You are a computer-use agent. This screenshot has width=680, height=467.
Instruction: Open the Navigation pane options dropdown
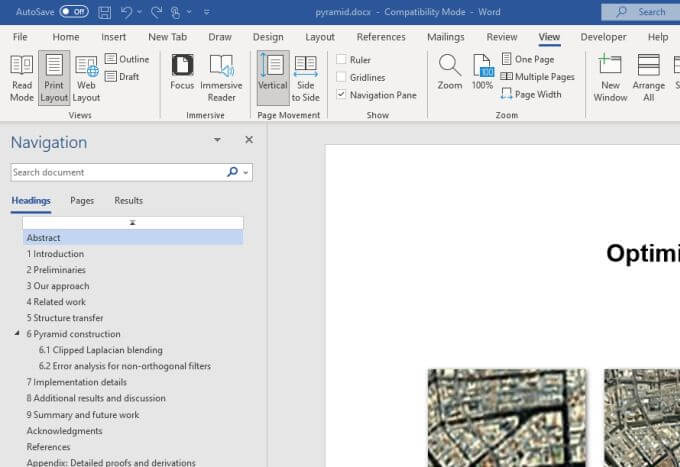point(217,141)
